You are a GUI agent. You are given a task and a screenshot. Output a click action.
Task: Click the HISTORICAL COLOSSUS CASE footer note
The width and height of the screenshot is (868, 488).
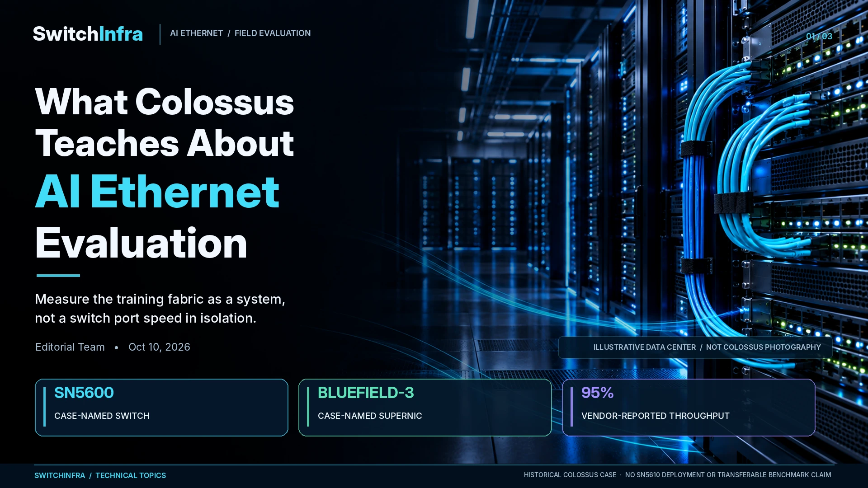pos(570,475)
